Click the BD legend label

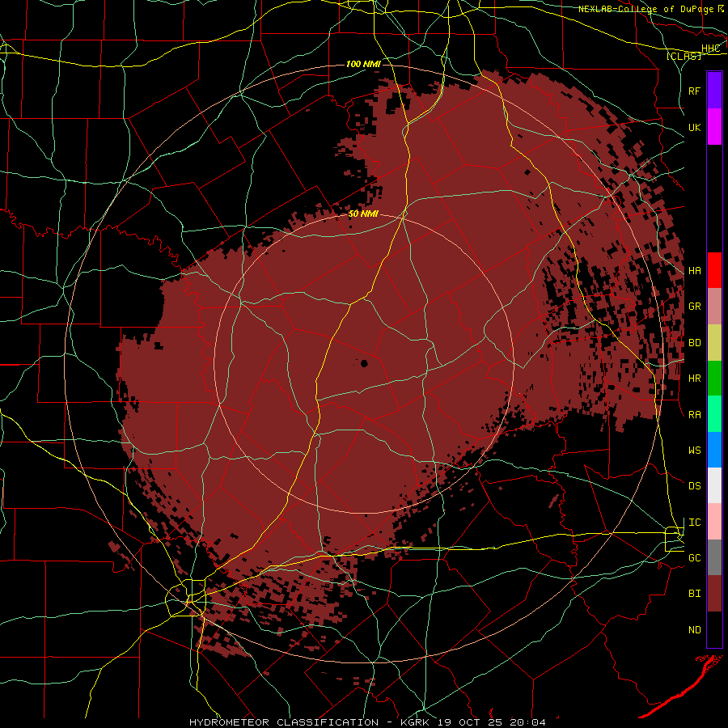pos(694,343)
